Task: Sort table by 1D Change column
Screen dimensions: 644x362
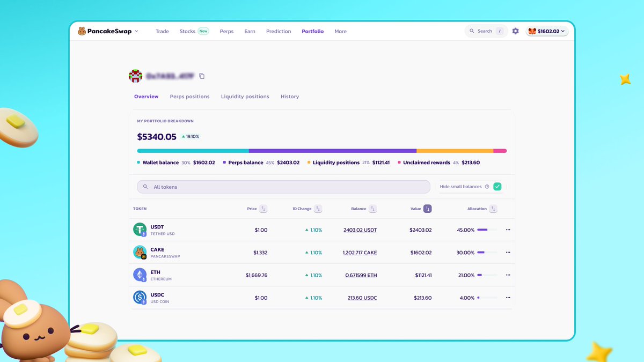Action: point(318,209)
